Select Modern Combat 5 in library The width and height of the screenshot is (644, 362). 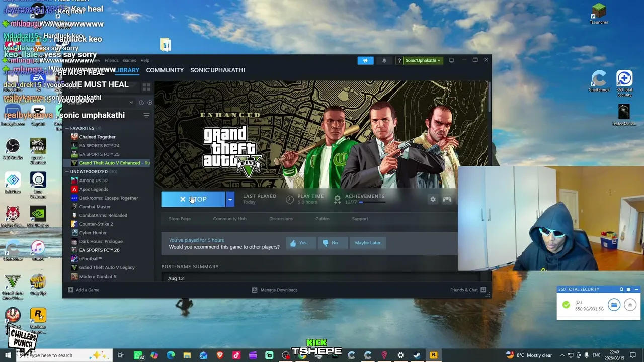coord(98,276)
